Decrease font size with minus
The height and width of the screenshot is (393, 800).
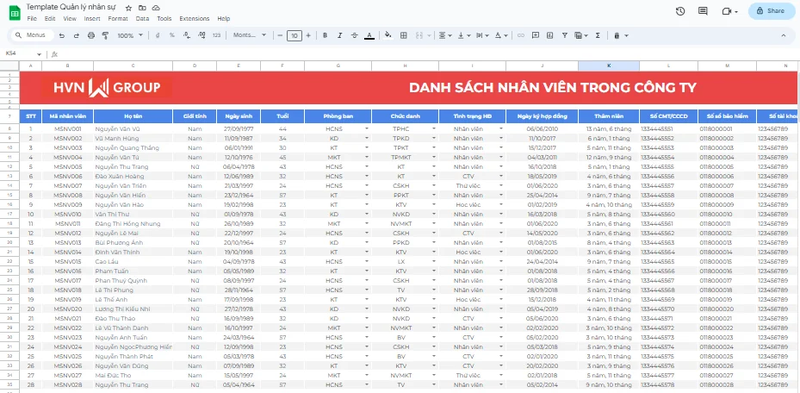pyautogui.click(x=280, y=36)
